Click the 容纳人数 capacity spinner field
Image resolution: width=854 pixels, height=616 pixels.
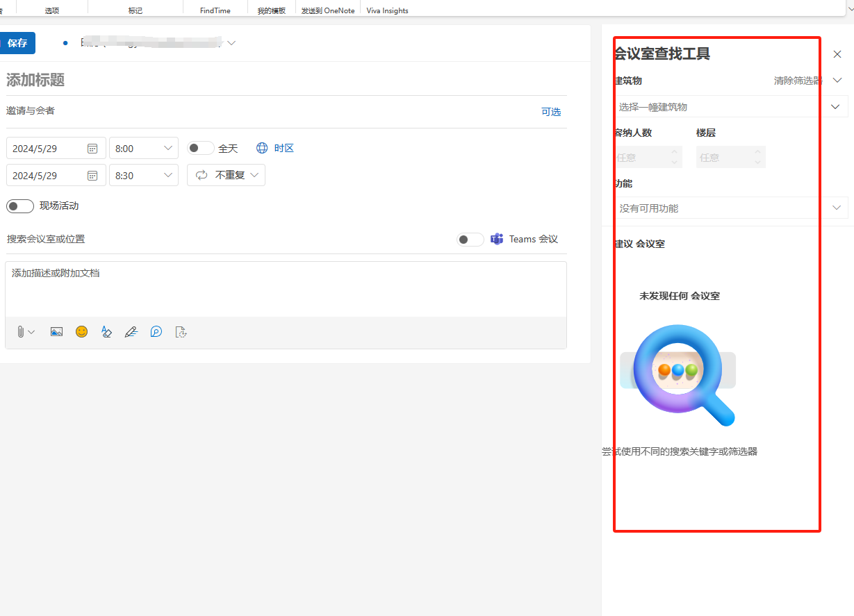tap(648, 158)
